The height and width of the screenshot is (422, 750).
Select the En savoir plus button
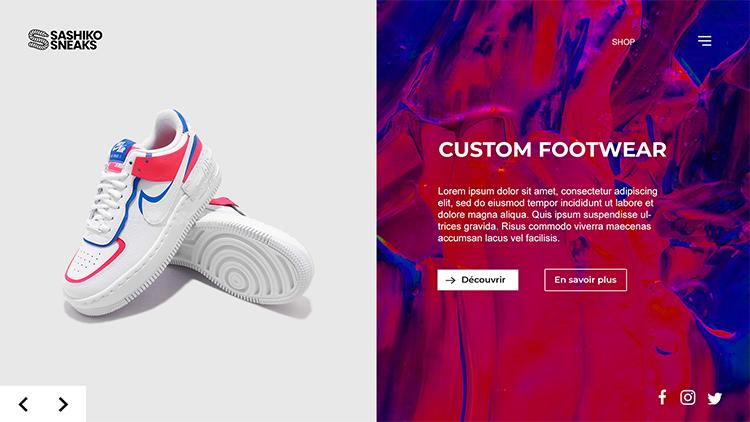click(585, 280)
